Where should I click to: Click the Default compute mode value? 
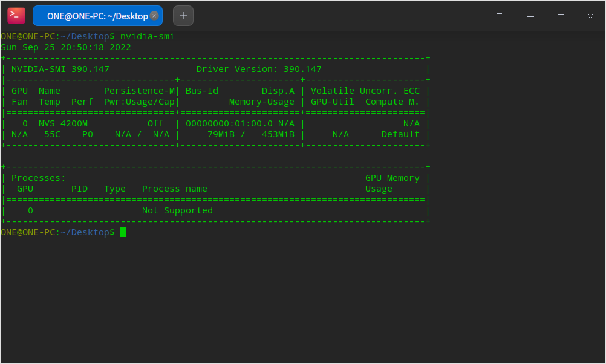tap(399, 134)
